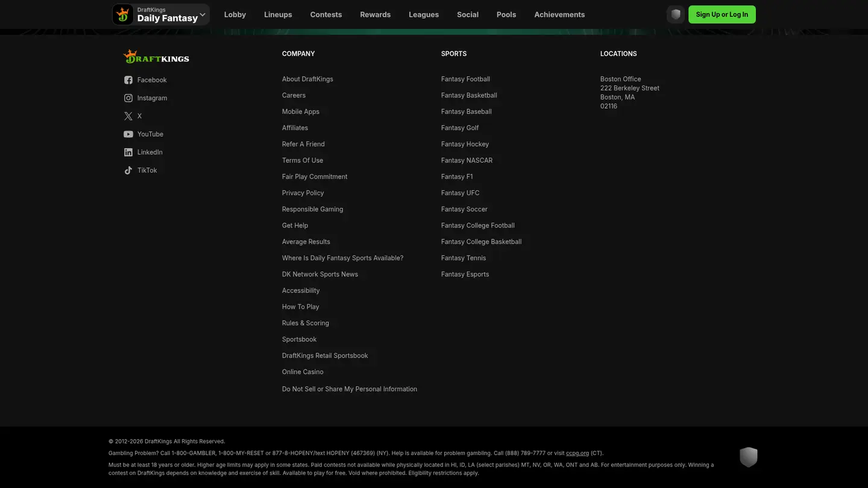This screenshot has height=488, width=868.
Task: Open the DraftKings Retail Sportsbook link
Action: pyautogui.click(x=325, y=355)
